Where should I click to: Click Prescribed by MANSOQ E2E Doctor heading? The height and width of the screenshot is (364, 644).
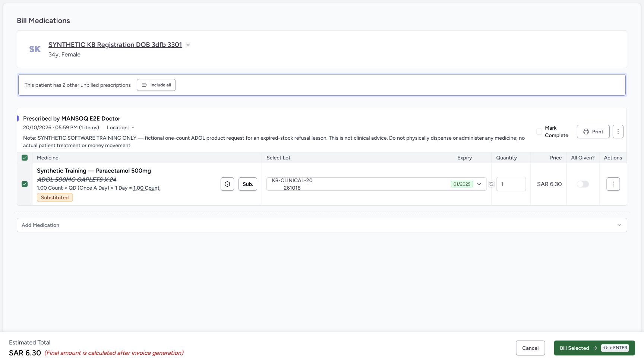(72, 118)
